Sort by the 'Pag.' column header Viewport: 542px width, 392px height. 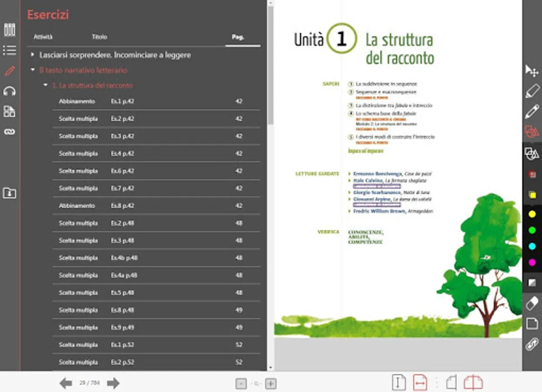[238, 37]
